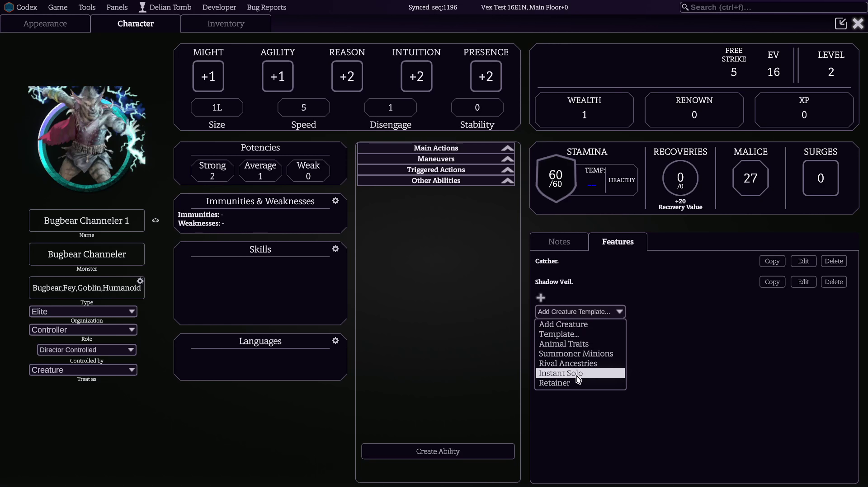The width and height of the screenshot is (868, 488).
Task: Open Immunities & Weaknesses gear settings
Action: [x=335, y=201]
